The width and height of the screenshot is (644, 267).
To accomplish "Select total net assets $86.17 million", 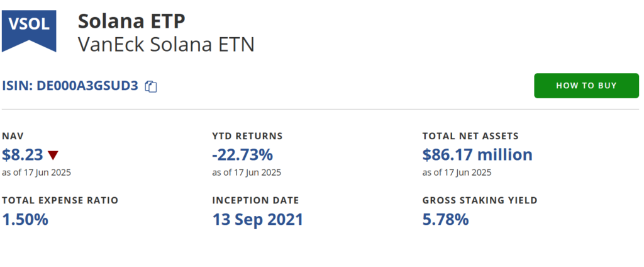I will pyautogui.click(x=477, y=155).
